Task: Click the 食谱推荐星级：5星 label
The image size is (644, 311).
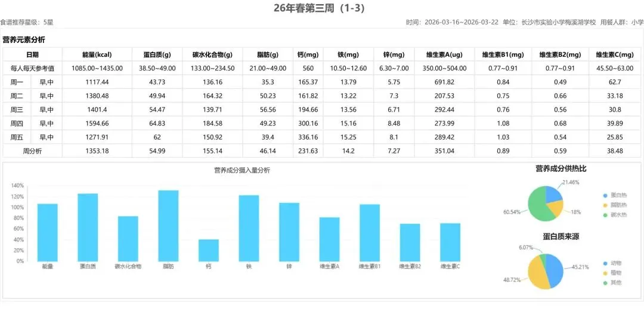Action: (x=27, y=22)
